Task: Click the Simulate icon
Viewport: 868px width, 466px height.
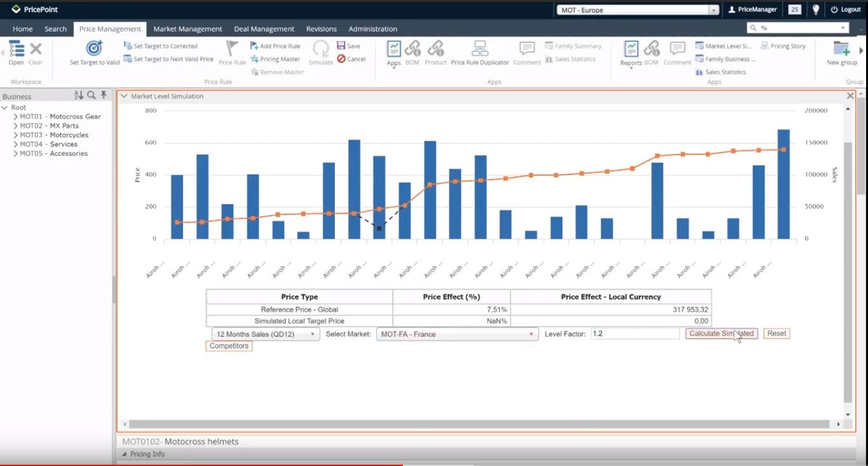Action: pos(320,52)
